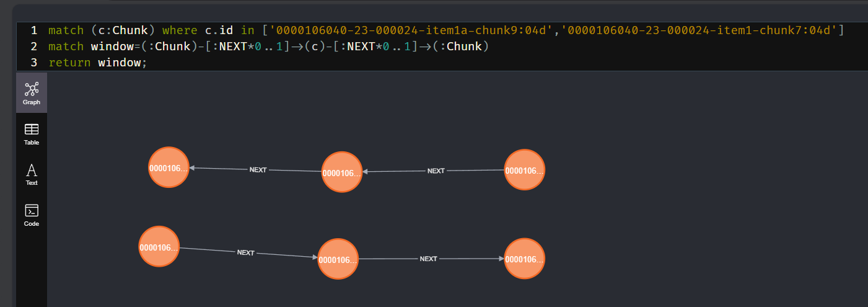Viewport: 868px width, 307px height.
Task: Open the Table results view
Action: (x=32, y=133)
